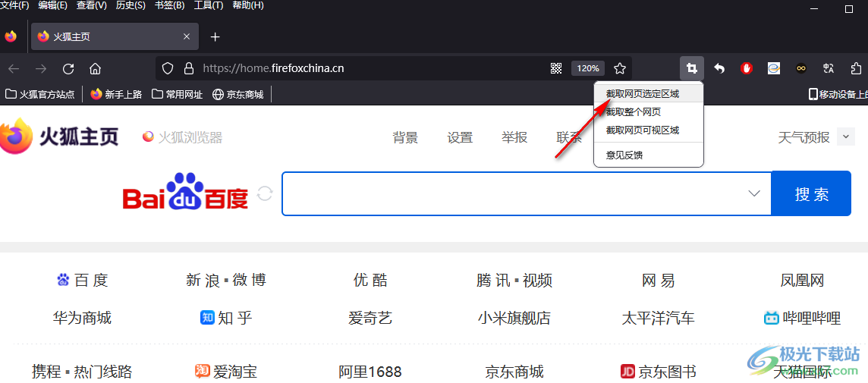Go to the home page icon

[95, 68]
